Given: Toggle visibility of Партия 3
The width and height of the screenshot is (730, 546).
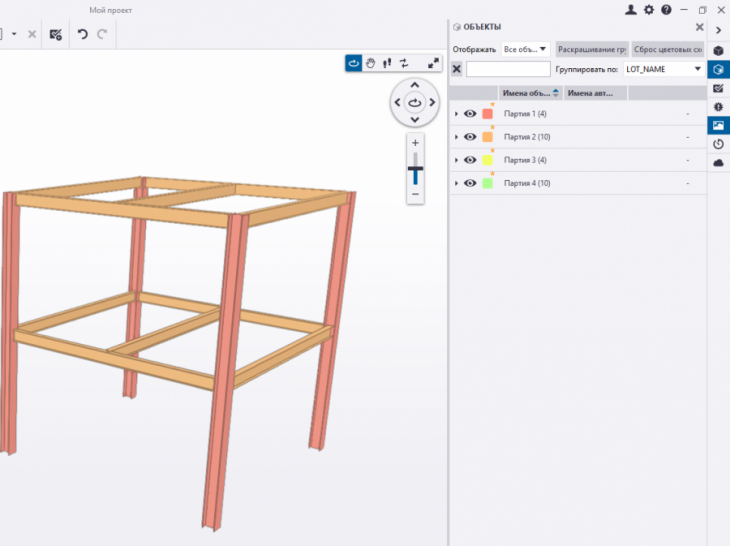Looking at the screenshot, I should point(470,160).
